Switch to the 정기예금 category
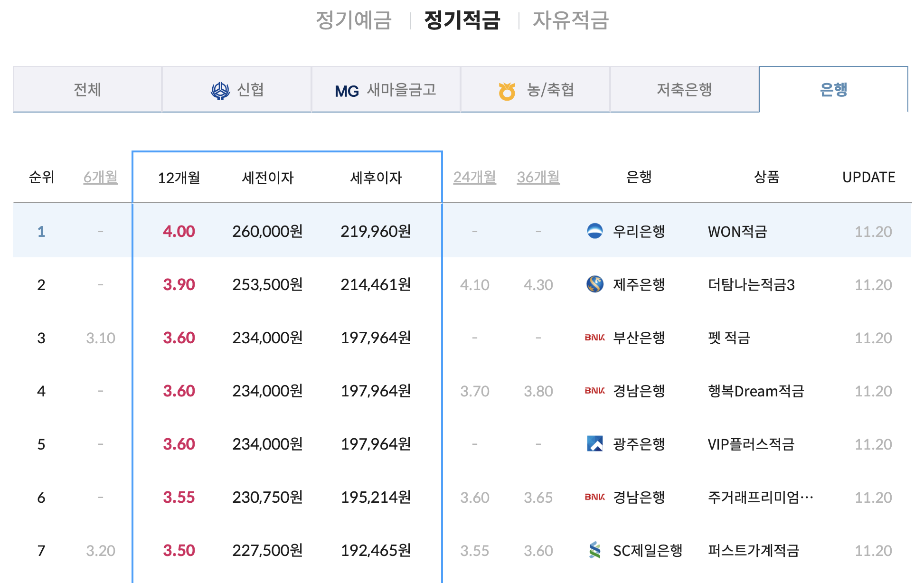The image size is (924, 583). coord(354,20)
